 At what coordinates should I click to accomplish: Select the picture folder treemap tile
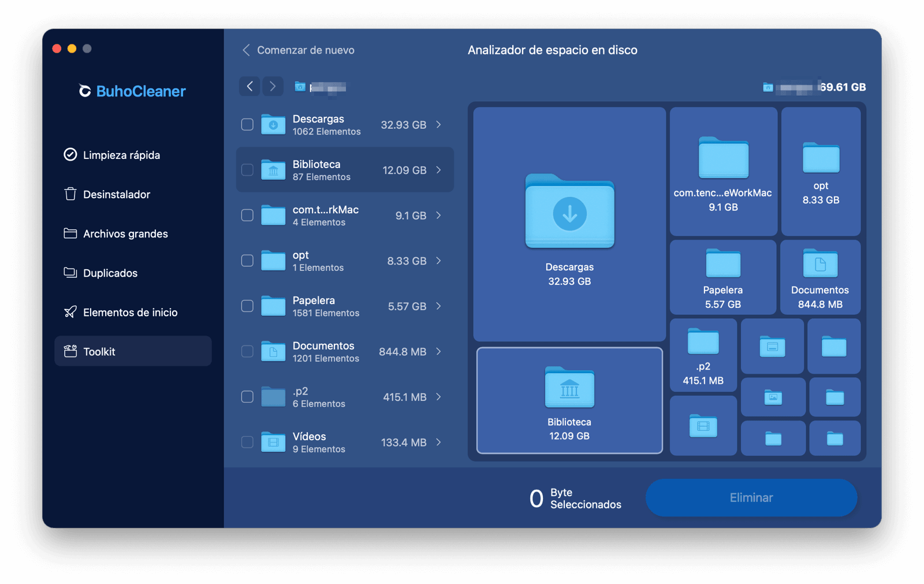[x=773, y=397]
